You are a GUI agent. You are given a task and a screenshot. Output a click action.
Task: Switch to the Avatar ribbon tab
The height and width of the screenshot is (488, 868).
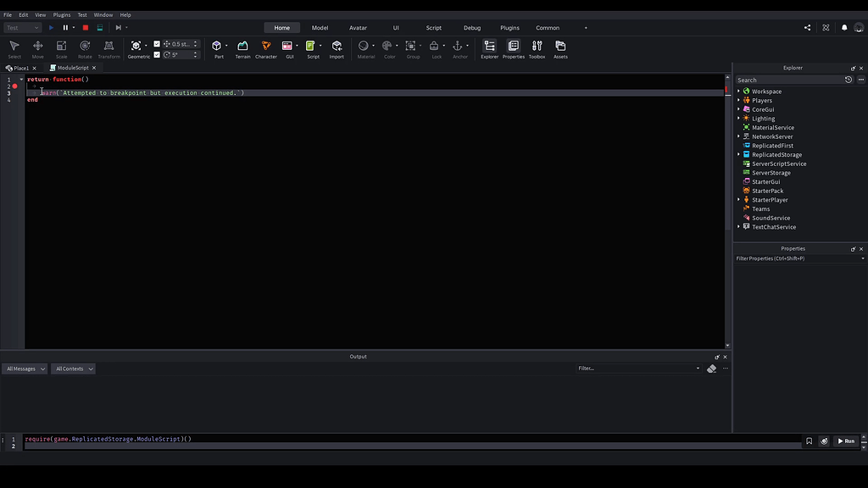pos(358,28)
